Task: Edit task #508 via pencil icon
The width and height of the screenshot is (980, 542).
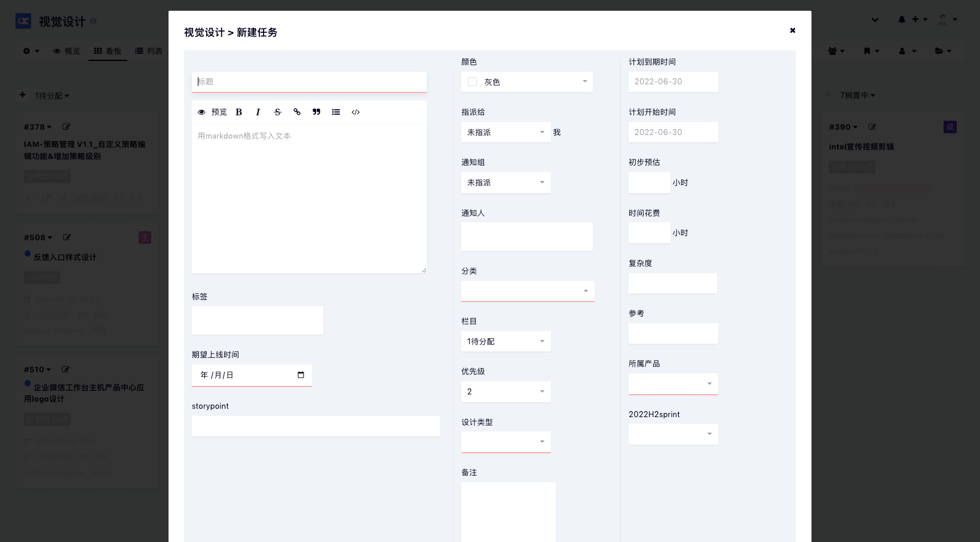Action: pyautogui.click(x=67, y=237)
